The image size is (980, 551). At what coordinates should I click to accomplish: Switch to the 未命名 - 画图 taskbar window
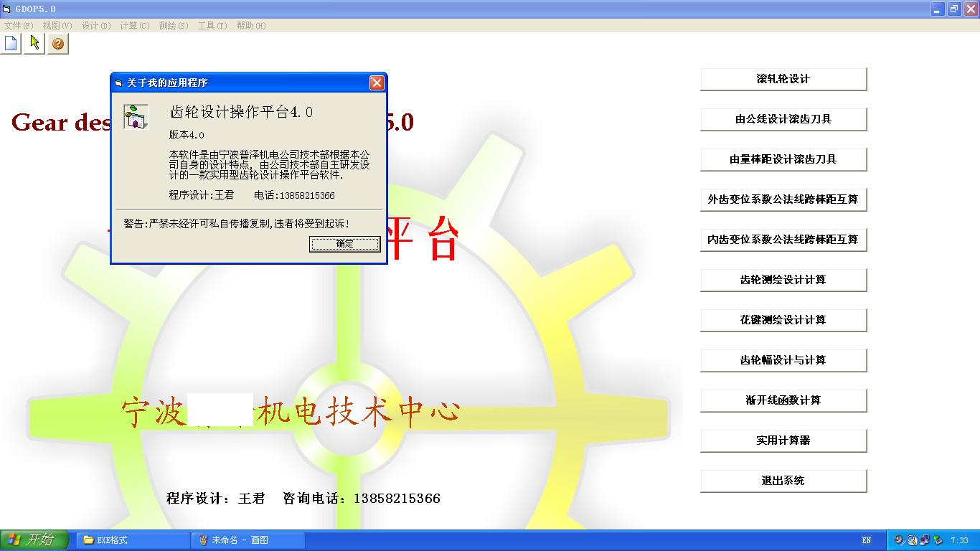click(x=249, y=540)
